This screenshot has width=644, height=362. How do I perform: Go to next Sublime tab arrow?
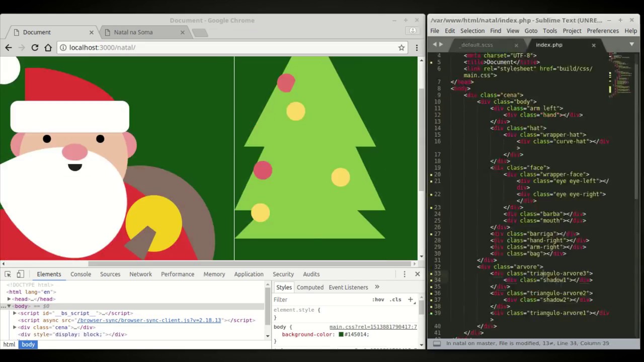tap(441, 45)
